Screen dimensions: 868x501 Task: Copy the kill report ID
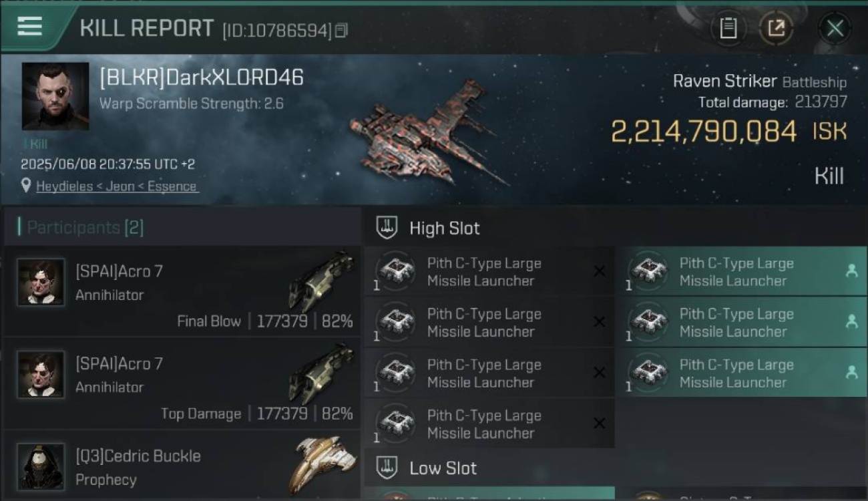click(341, 31)
